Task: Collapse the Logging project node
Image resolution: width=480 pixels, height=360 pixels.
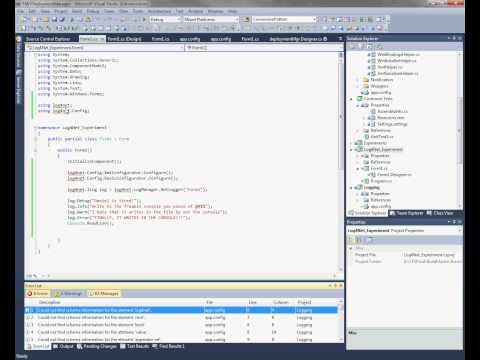Action: (x=351, y=188)
